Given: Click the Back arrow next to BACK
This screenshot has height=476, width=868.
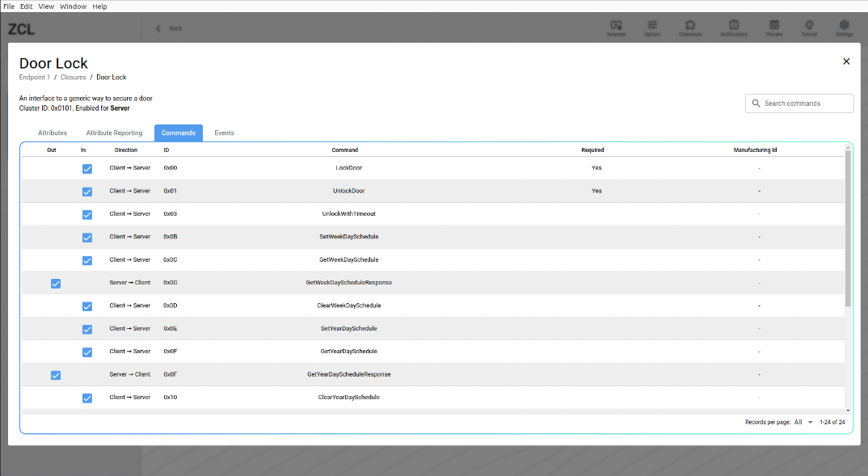Looking at the screenshot, I should click(x=158, y=27).
